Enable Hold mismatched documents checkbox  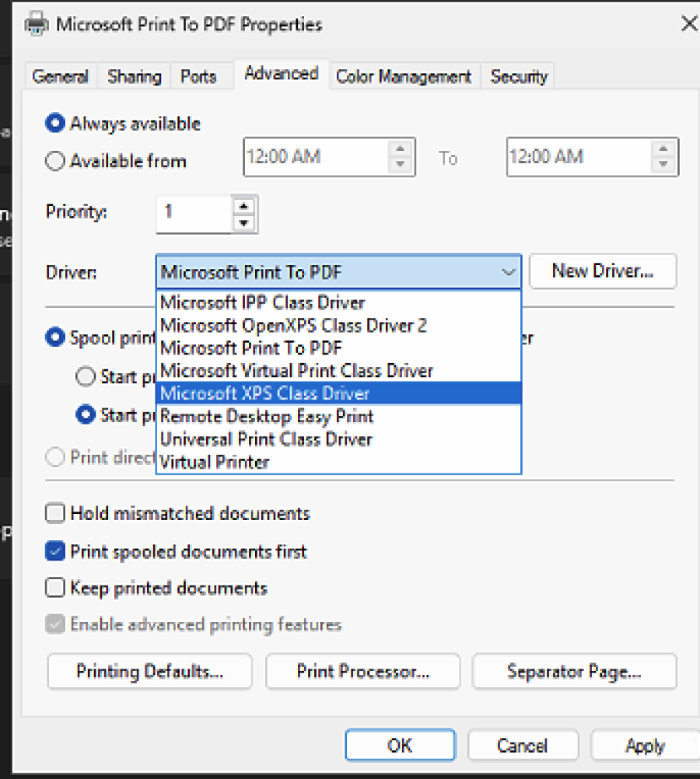point(55,514)
